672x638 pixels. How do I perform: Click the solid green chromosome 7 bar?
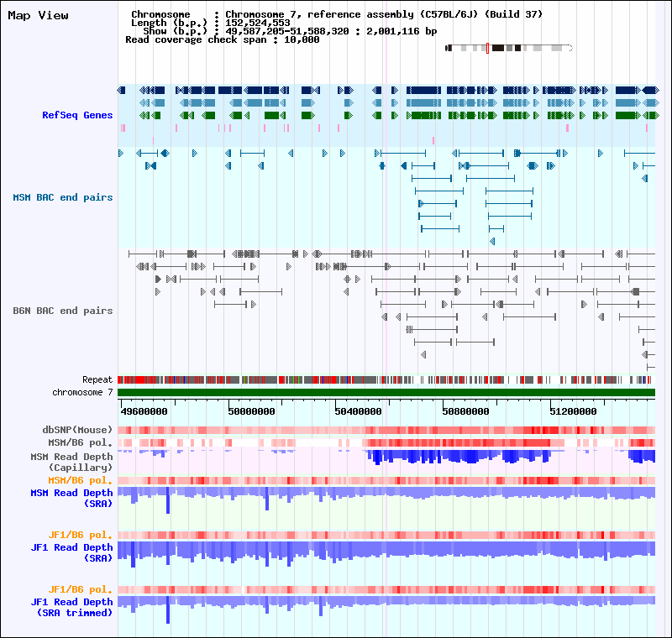pyautogui.click(x=386, y=393)
